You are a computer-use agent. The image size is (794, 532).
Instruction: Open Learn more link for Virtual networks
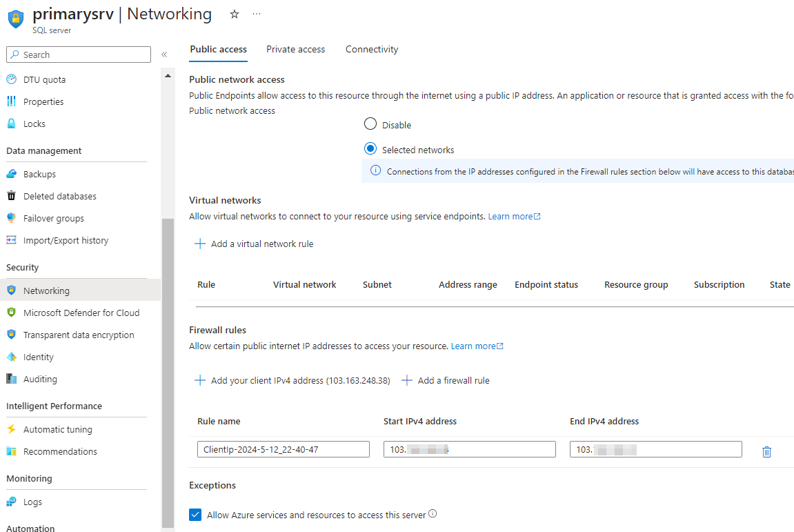pos(514,217)
